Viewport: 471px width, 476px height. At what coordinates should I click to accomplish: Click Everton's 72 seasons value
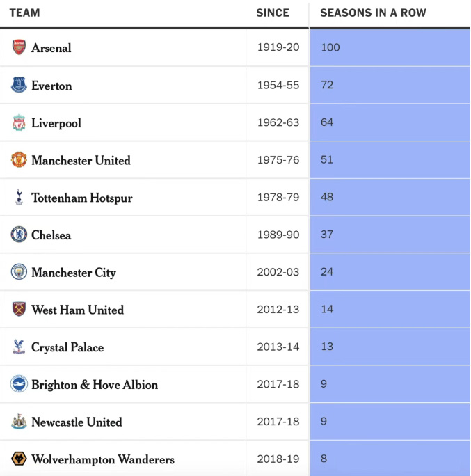pos(327,85)
